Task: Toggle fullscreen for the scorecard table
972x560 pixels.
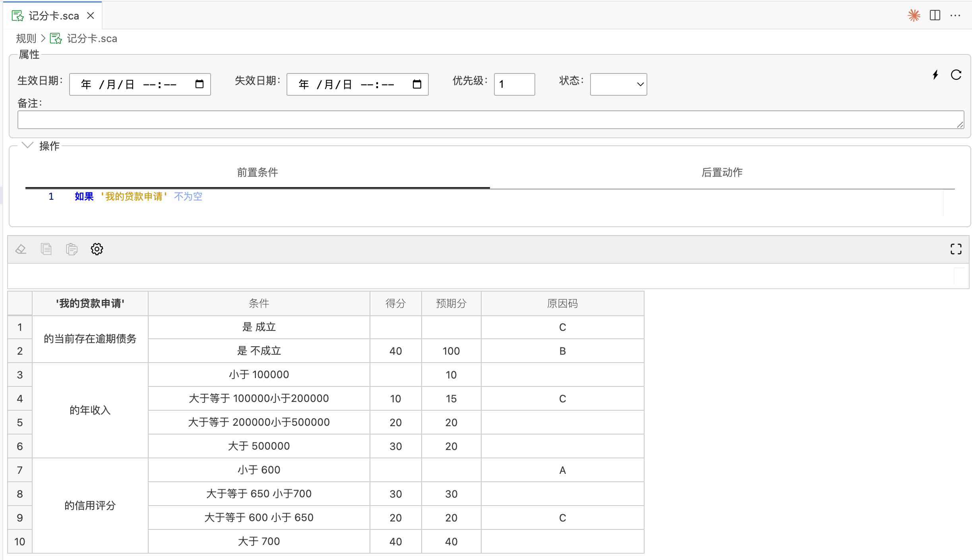Action: point(956,249)
